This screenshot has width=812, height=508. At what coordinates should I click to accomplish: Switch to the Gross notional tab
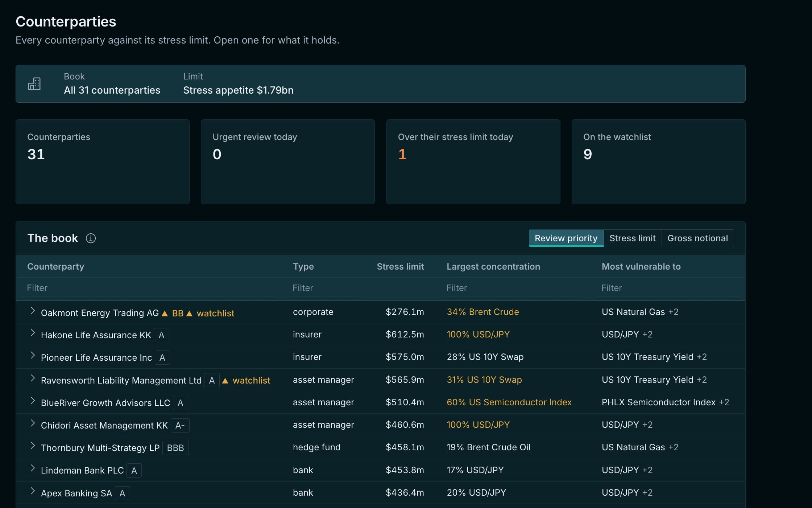(698, 238)
